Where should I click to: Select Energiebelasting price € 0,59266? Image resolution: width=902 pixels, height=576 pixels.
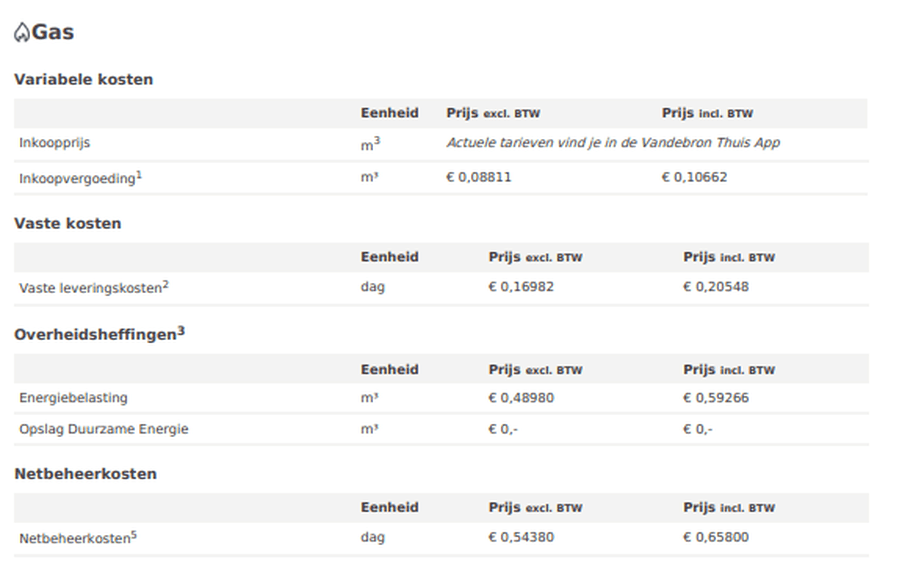tap(715, 398)
